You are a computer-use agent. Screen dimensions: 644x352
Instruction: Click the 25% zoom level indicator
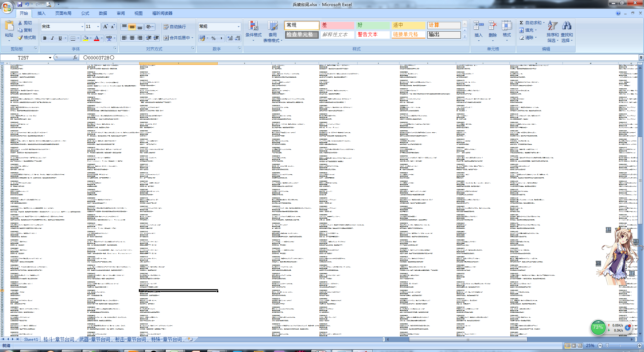(590, 346)
